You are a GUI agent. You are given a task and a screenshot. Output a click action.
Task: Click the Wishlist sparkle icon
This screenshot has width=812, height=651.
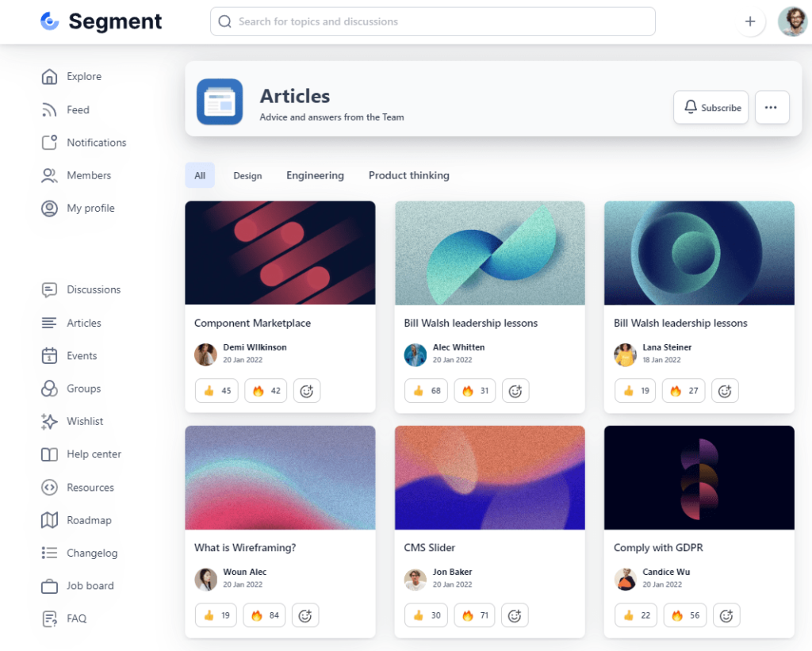(49, 422)
